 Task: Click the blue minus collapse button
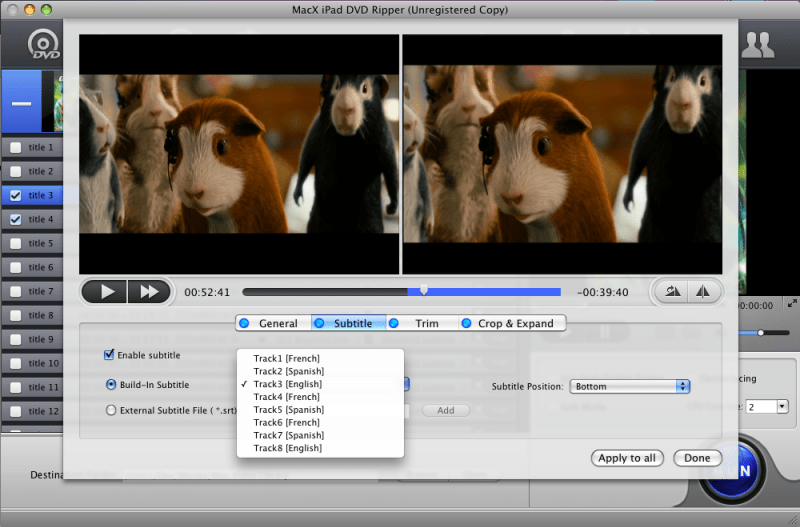[x=21, y=103]
